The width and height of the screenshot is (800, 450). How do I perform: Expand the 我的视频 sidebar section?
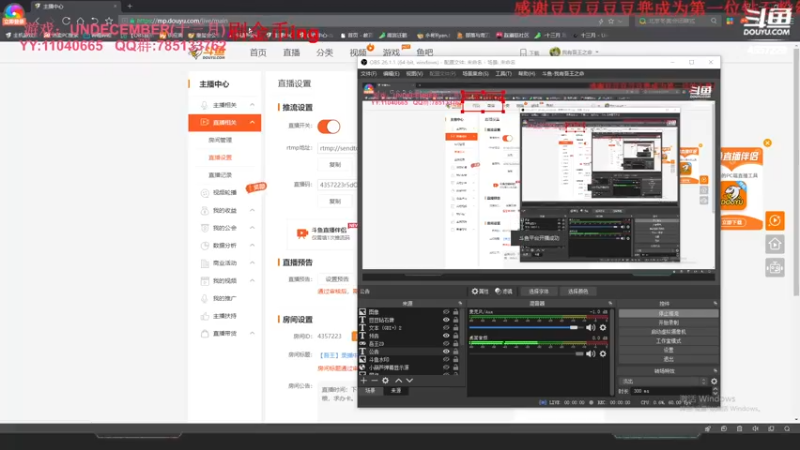252,281
